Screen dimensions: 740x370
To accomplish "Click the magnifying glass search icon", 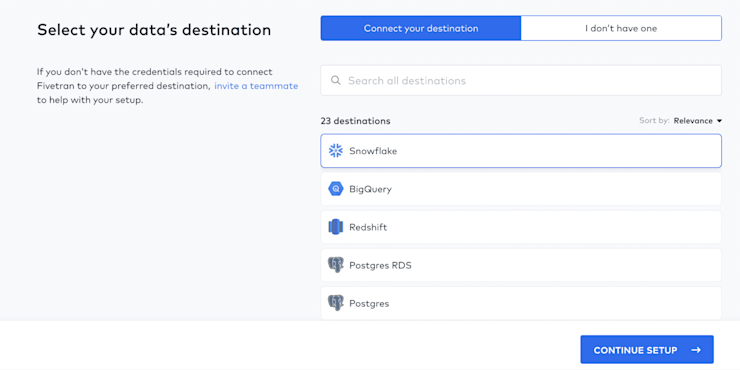I will point(336,80).
